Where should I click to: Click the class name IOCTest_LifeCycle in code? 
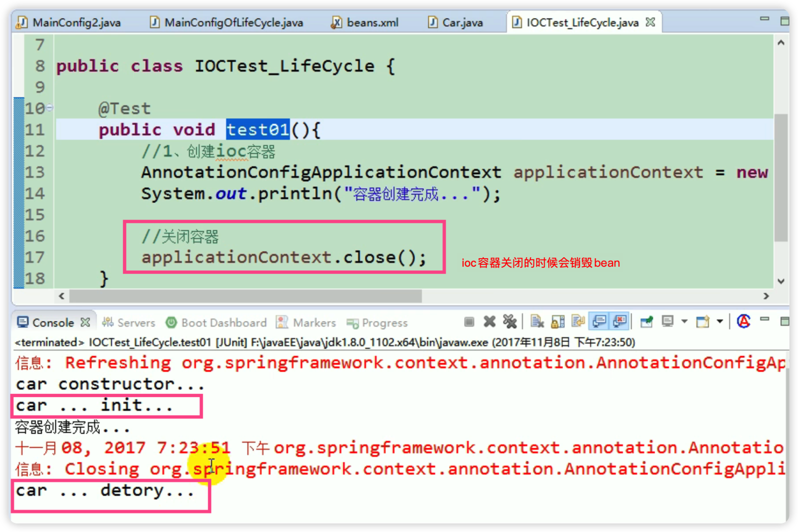285,66
